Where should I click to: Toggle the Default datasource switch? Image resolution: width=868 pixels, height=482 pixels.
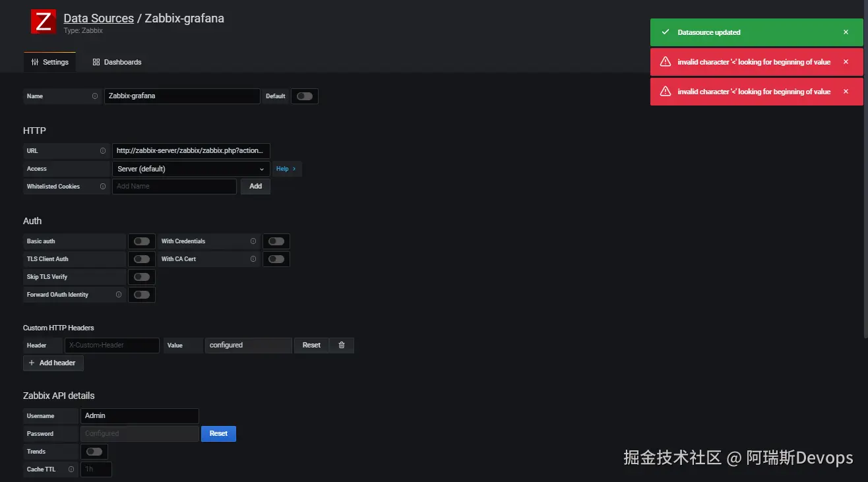pyautogui.click(x=304, y=96)
